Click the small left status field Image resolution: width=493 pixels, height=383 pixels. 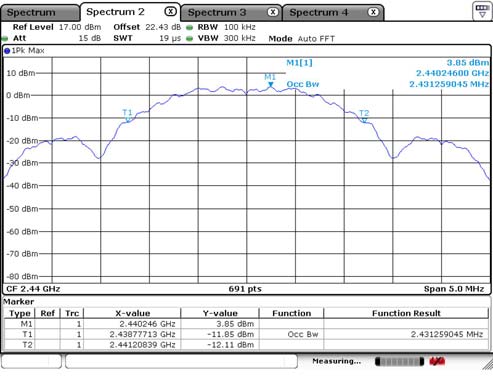(x=31, y=361)
